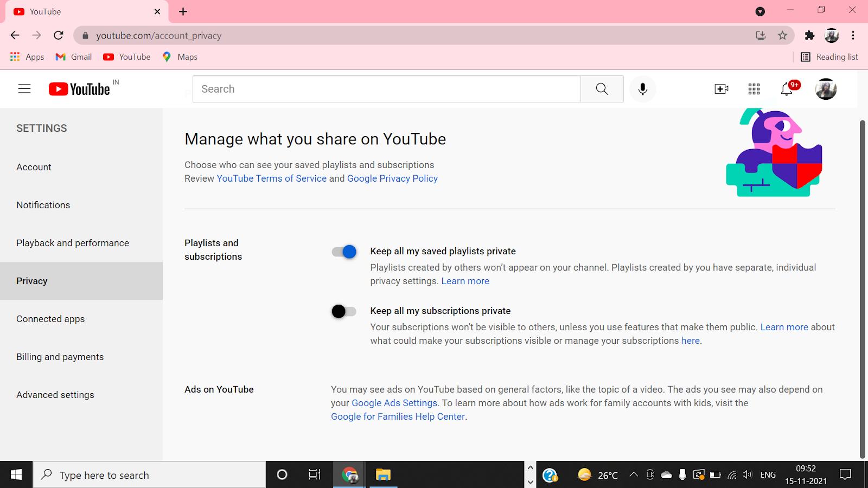Viewport: 868px width, 488px height.
Task: Click the browser forward arrow
Action: pyautogui.click(x=36, y=35)
